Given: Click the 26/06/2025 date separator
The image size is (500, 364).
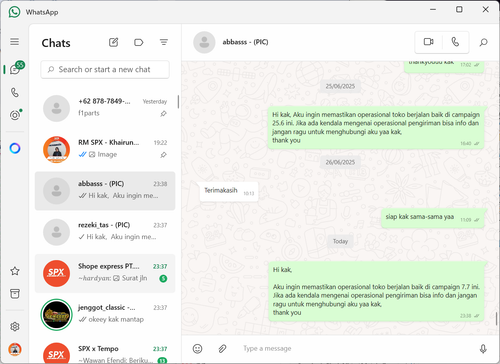Looking at the screenshot, I should (x=340, y=162).
